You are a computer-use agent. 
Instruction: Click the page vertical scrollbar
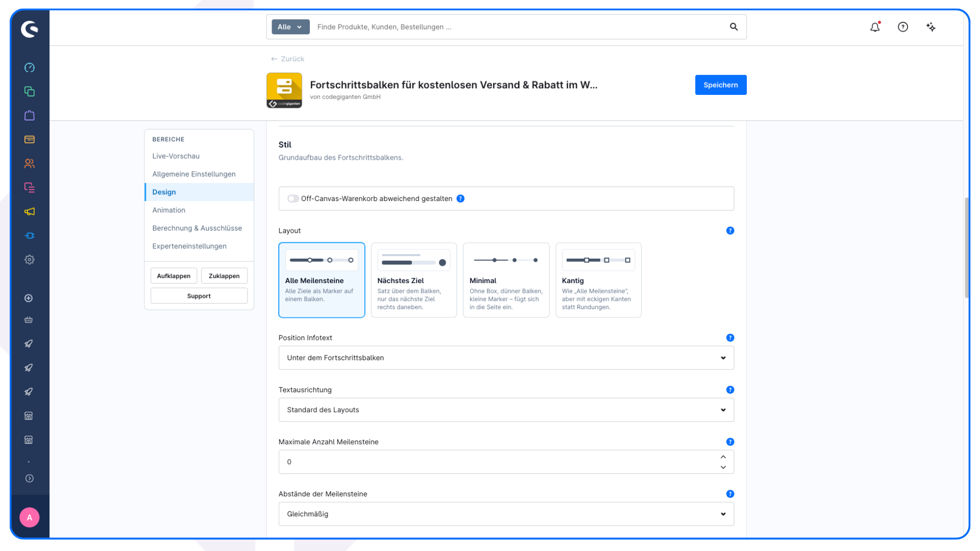pos(967,248)
